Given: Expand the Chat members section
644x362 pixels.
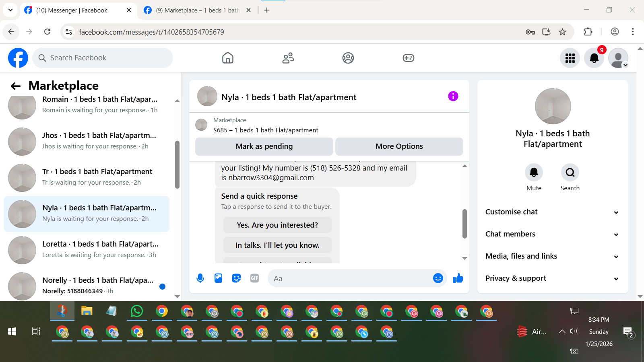Looking at the screenshot, I should [x=552, y=234].
